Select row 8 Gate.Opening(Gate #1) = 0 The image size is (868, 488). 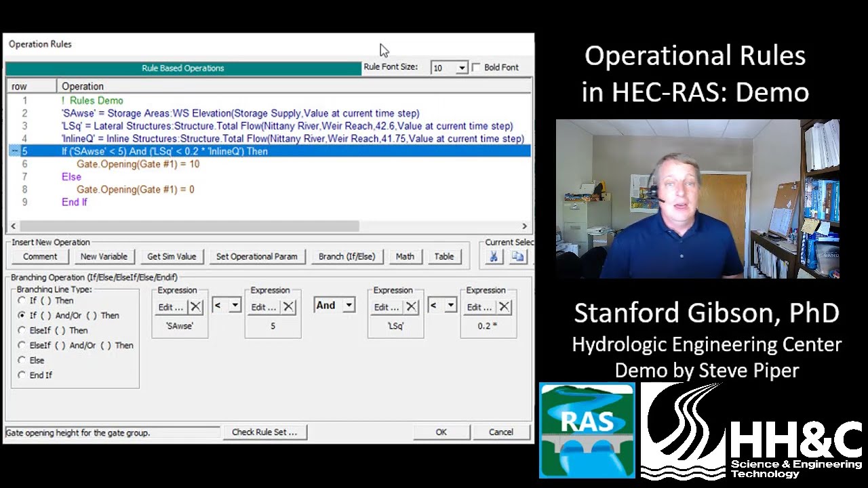point(269,189)
